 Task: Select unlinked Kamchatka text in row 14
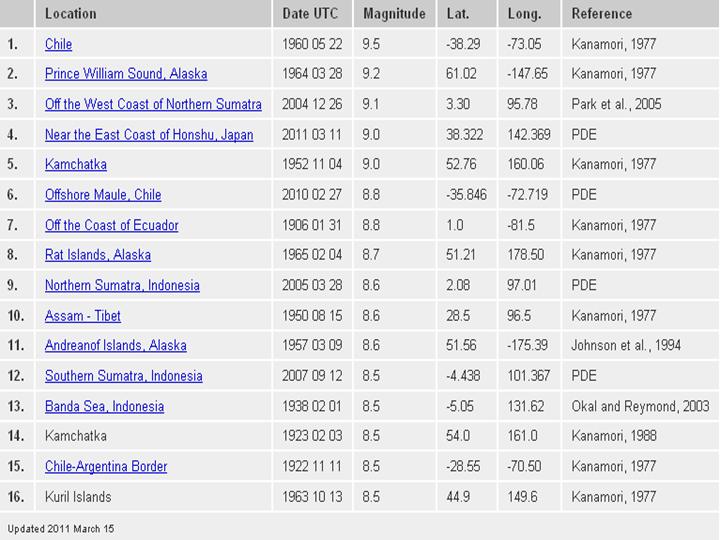click(x=76, y=436)
